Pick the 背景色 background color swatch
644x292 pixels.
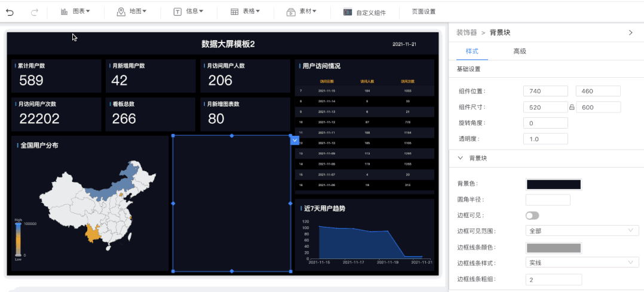pyautogui.click(x=553, y=184)
